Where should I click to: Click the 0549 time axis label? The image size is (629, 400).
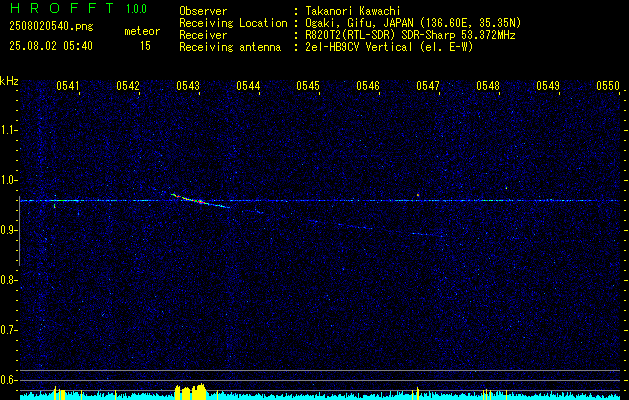coord(548,86)
